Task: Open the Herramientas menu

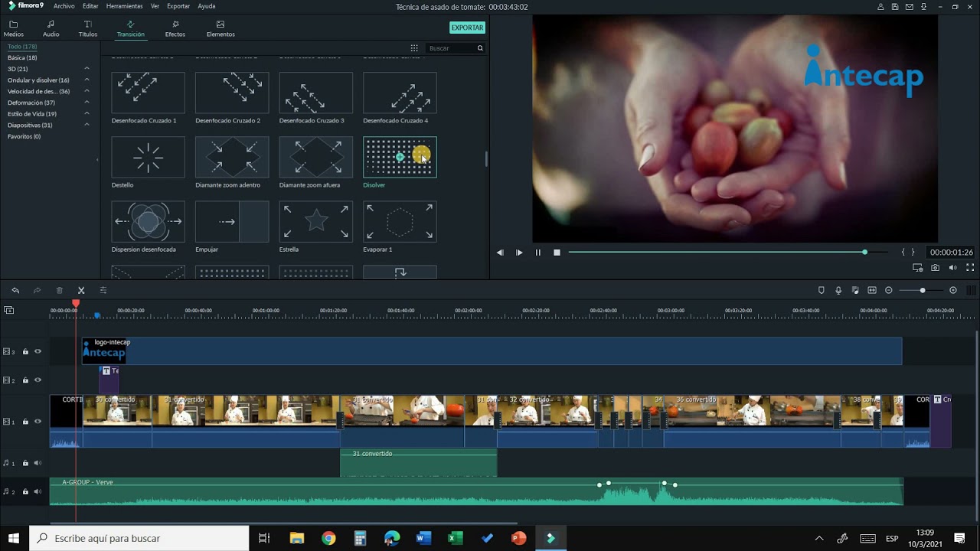Action: click(x=124, y=6)
